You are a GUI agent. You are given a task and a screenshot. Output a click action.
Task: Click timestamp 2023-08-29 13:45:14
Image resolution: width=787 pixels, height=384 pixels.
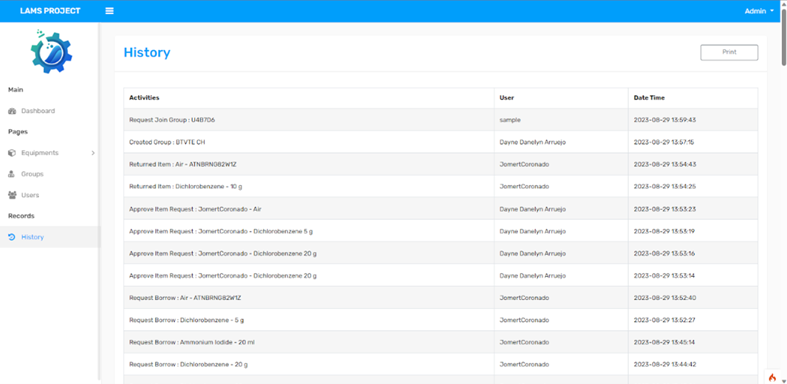(x=664, y=342)
